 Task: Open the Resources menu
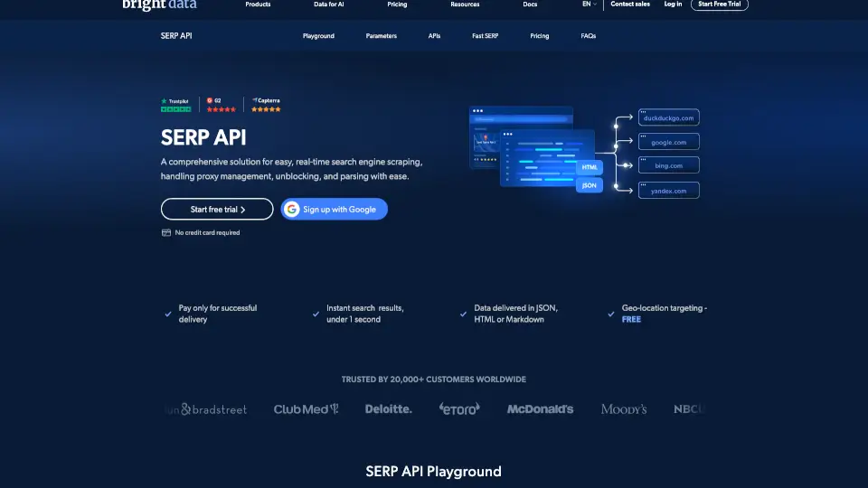point(465,4)
